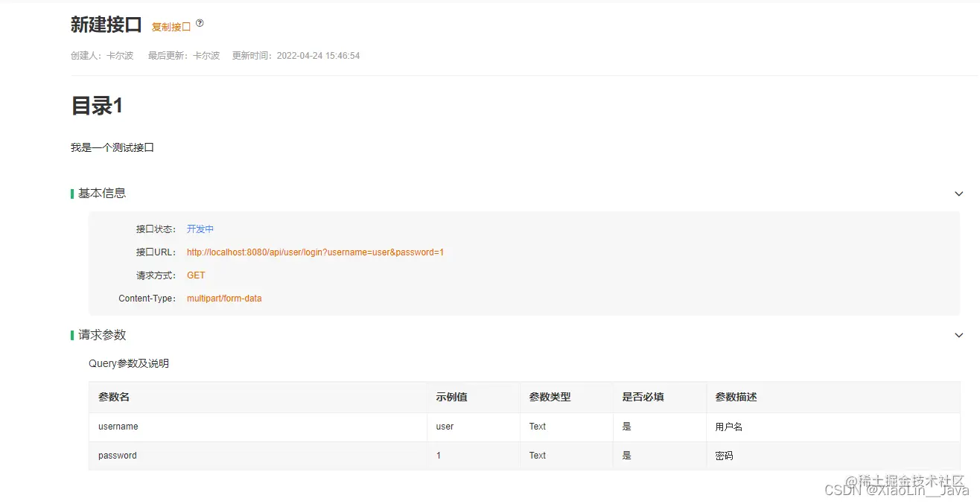
Task: Click the multipart/form-data content type value
Action: click(x=224, y=299)
